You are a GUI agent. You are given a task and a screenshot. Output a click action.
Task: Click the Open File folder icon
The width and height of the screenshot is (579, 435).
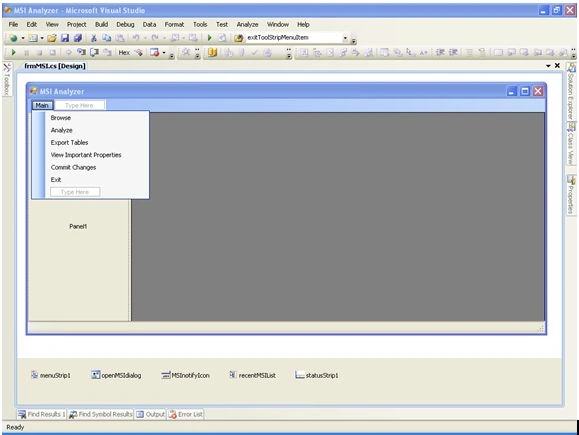tap(52, 38)
